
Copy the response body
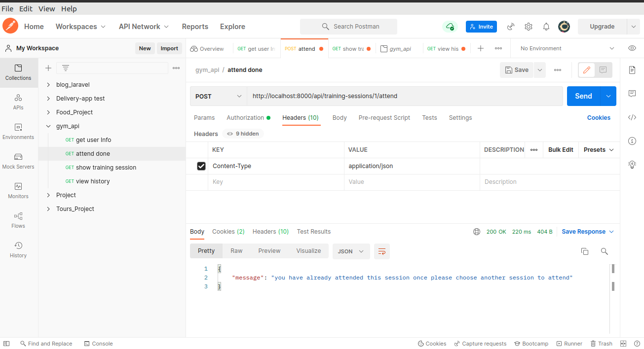[x=585, y=251]
